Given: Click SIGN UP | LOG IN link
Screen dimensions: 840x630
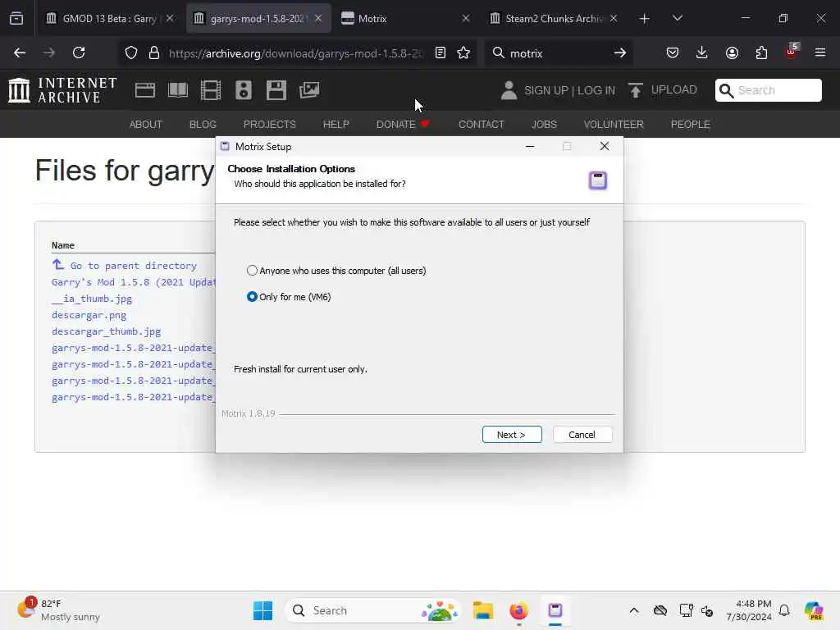Looking at the screenshot, I should pos(569,90).
